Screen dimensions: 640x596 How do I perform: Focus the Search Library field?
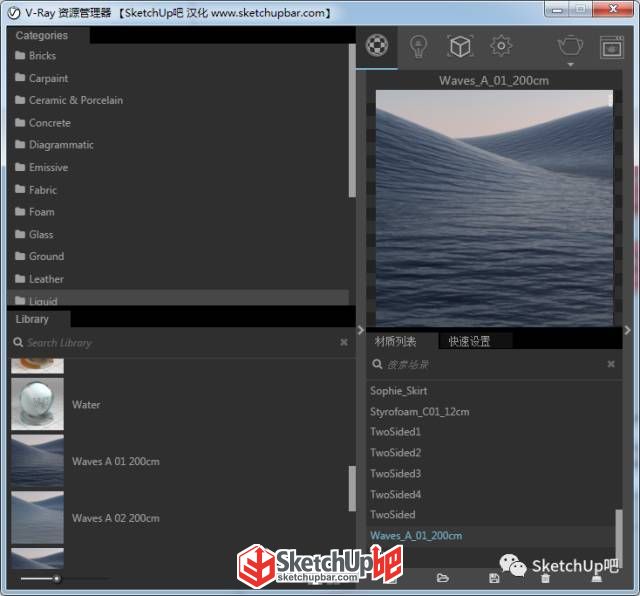point(180,342)
